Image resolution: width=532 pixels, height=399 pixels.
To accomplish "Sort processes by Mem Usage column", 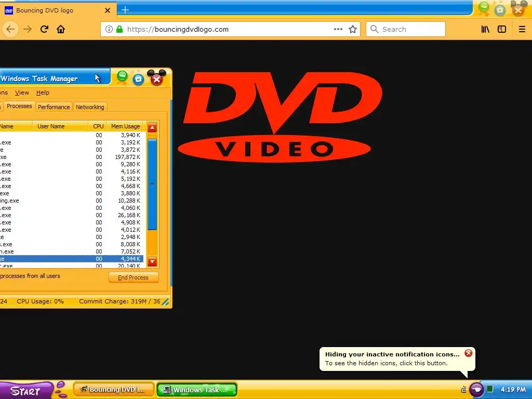I will 126,126.
